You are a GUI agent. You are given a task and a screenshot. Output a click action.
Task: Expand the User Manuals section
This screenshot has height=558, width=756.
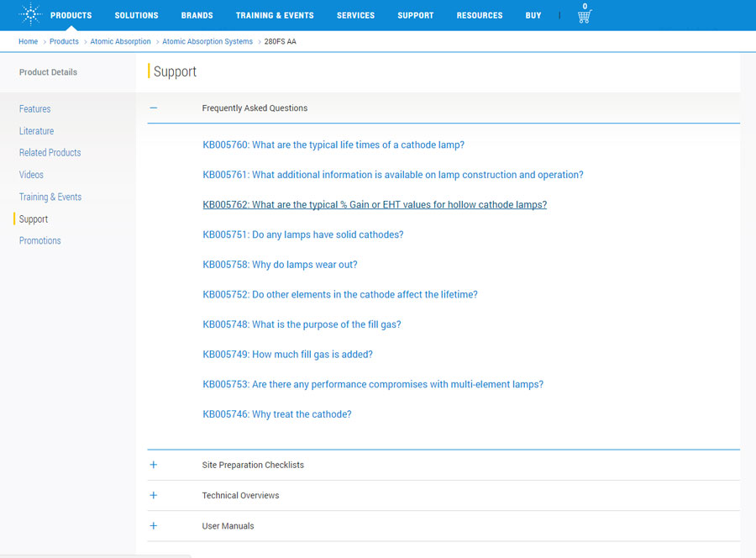(154, 525)
